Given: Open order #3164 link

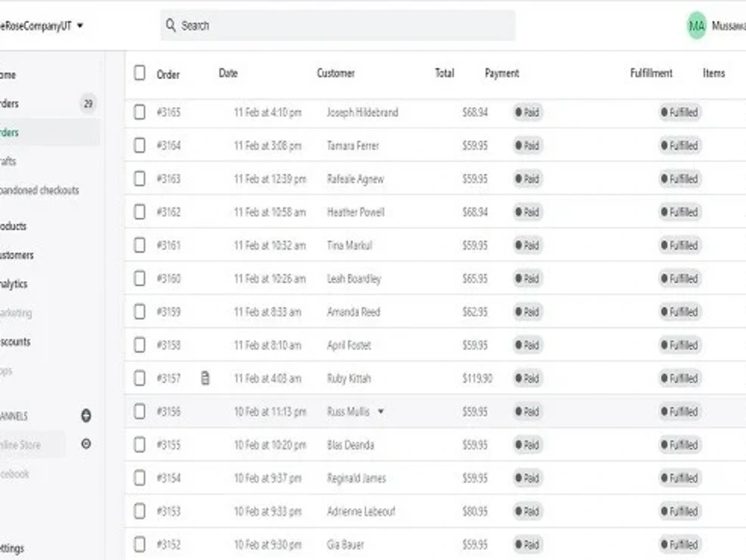Looking at the screenshot, I should [169, 145].
